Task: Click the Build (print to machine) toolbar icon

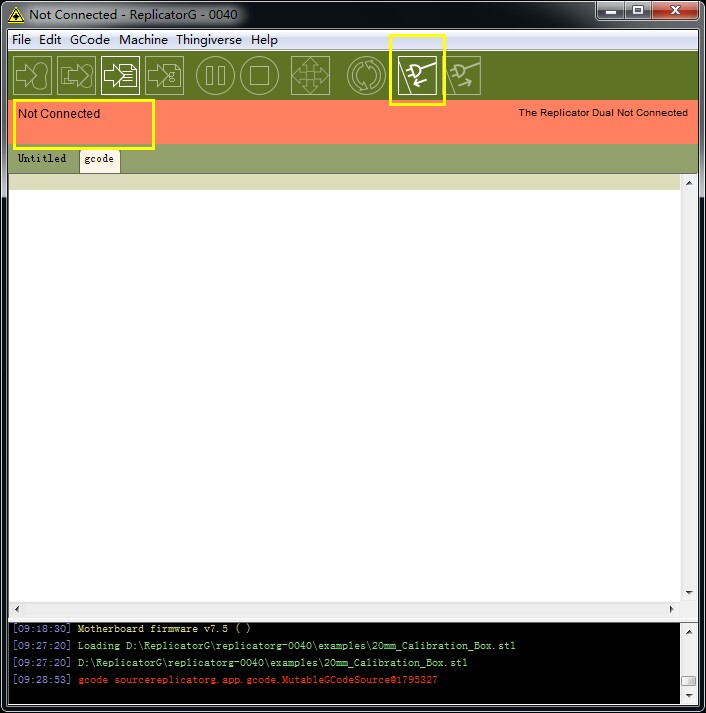Action: pyautogui.click(x=32, y=75)
